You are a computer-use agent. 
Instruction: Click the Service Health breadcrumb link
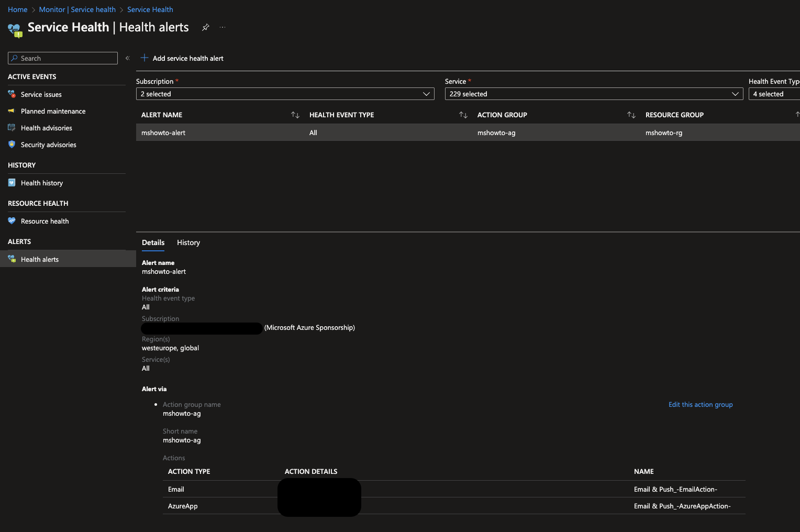coord(150,9)
